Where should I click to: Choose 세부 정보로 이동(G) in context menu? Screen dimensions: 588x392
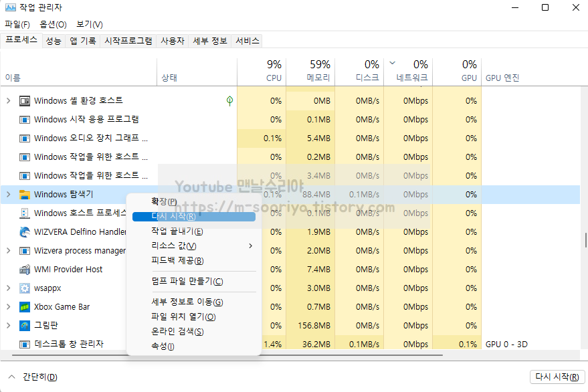[x=194, y=302]
